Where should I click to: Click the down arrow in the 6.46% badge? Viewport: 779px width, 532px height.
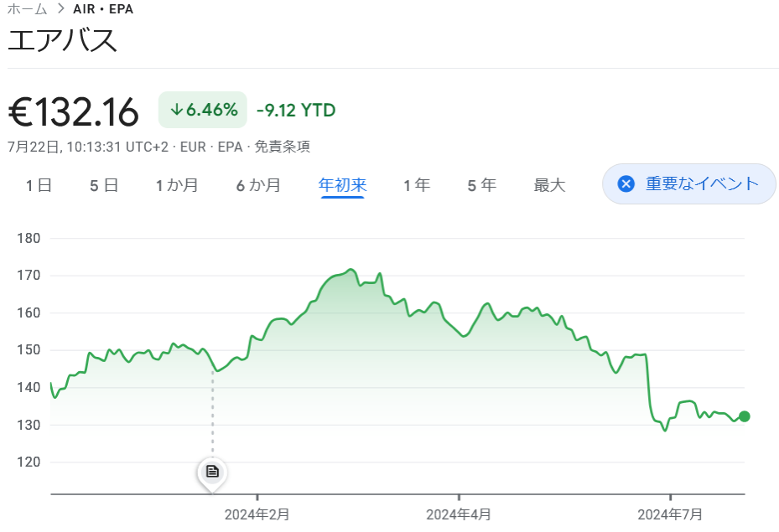176,109
